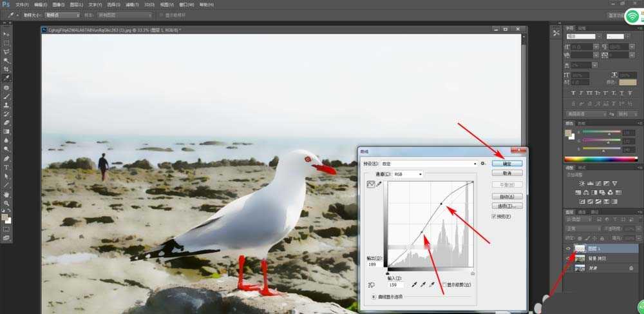The image size is (644, 314).
Task: Expand the curve display options
Action: 374,297
